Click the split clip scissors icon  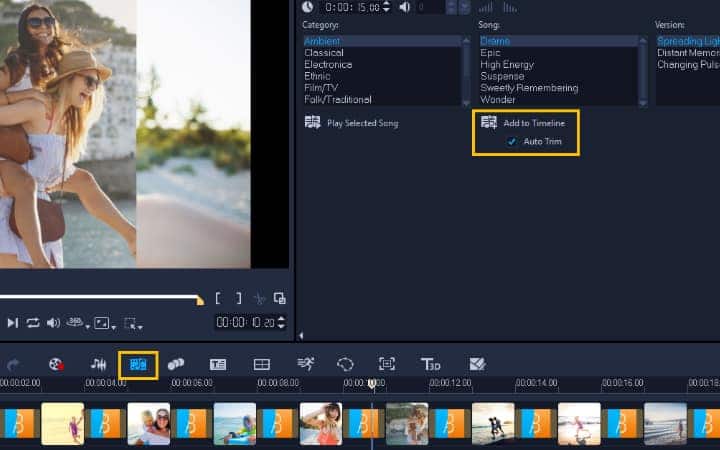click(x=259, y=298)
